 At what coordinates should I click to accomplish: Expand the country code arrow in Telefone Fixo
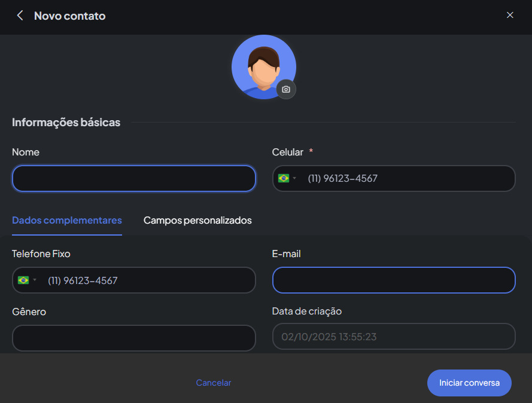(x=35, y=280)
